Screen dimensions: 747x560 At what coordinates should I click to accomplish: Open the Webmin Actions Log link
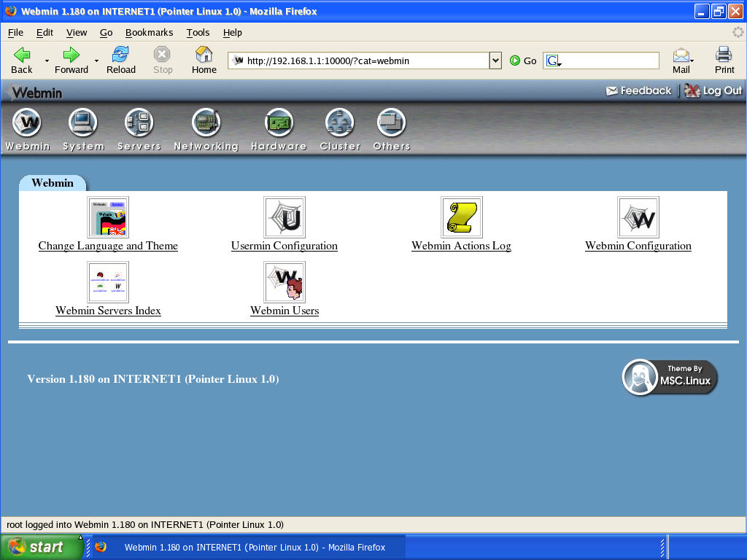point(461,246)
